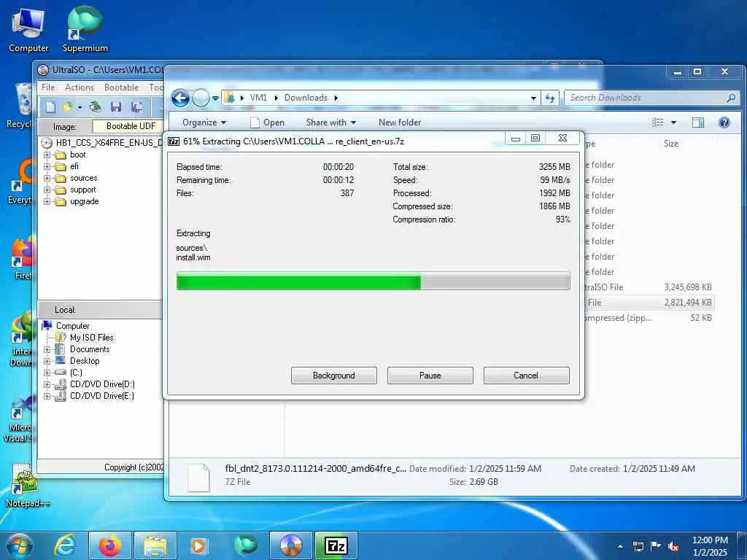Open the Bootable menu in UltraISO

click(x=122, y=87)
